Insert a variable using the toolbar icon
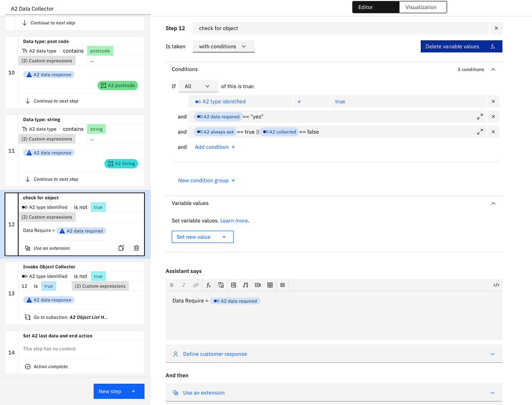The width and height of the screenshot is (532, 405). coord(221,285)
